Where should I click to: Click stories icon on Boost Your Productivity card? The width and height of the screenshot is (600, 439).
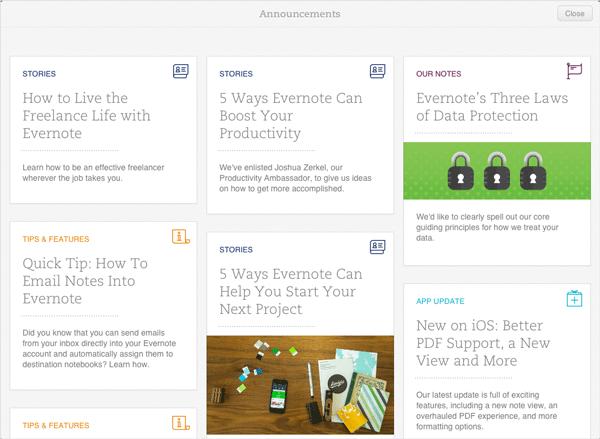pos(377,72)
